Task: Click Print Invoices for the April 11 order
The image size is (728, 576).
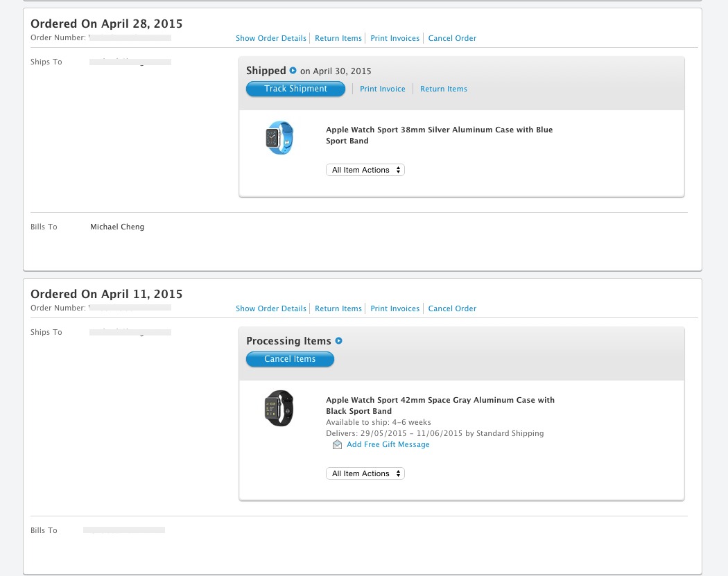Action: pos(395,308)
